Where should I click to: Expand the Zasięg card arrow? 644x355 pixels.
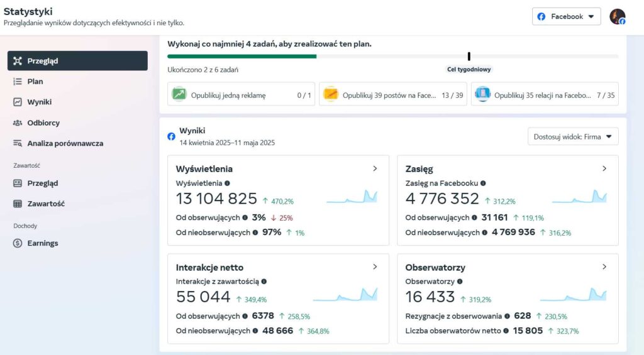pyautogui.click(x=604, y=168)
